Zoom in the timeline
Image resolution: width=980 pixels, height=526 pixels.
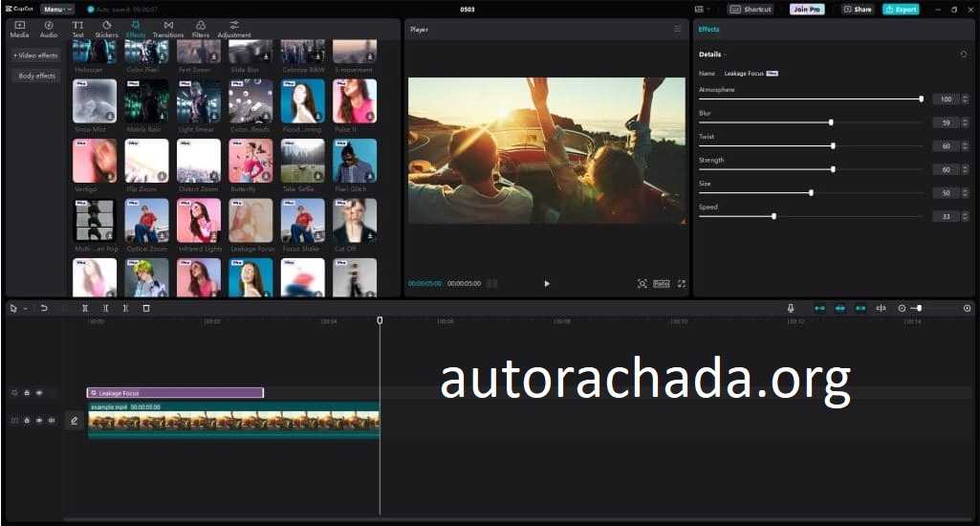pyautogui.click(x=967, y=308)
